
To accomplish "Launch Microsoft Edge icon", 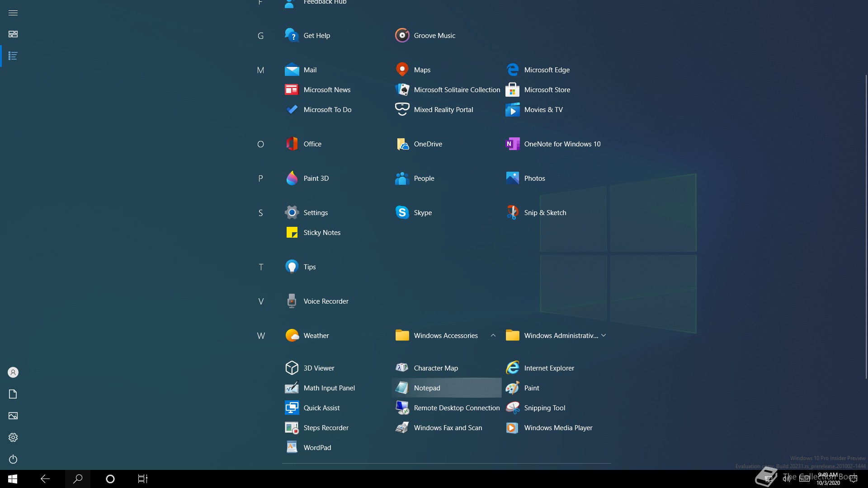I will pyautogui.click(x=512, y=70).
